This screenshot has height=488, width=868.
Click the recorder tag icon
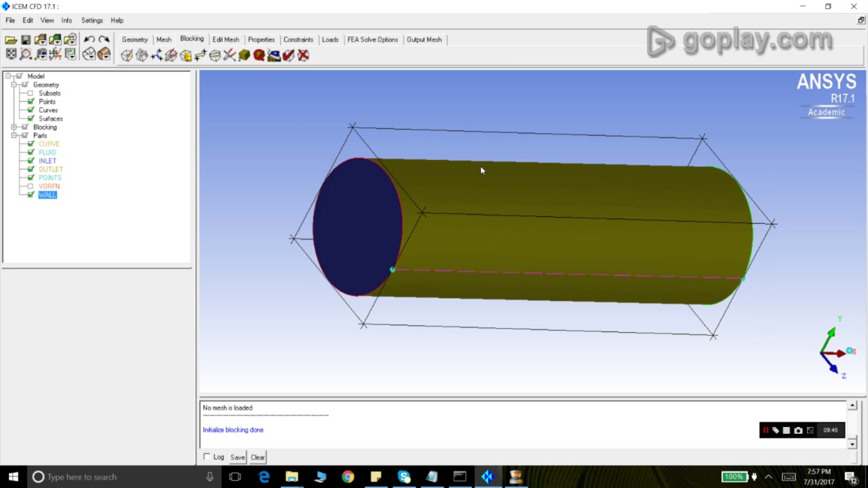[x=776, y=430]
